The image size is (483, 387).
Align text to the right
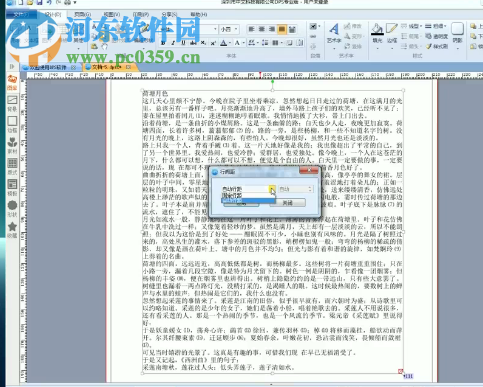(x=272, y=29)
